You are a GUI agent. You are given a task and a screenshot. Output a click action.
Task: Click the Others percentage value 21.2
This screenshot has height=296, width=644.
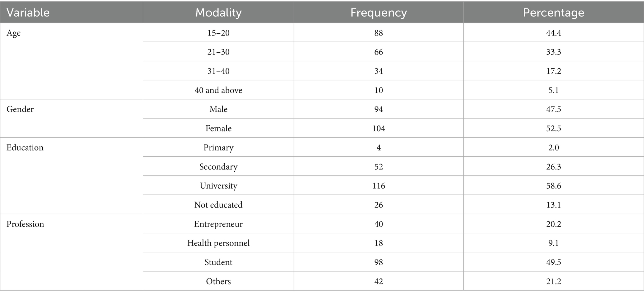click(553, 281)
